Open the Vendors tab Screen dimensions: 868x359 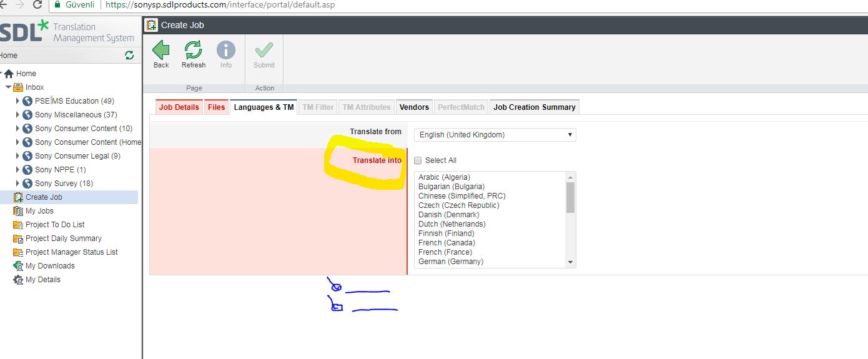click(414, 107)
